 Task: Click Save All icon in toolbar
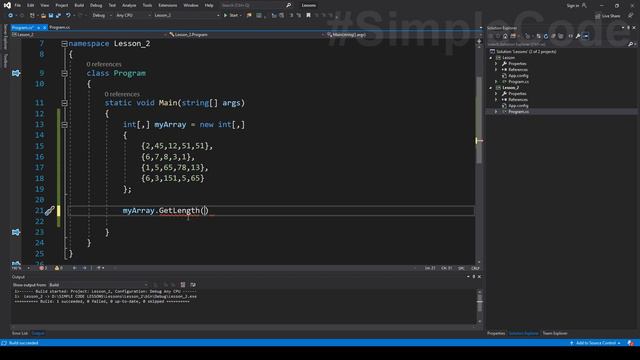[58, 15]
